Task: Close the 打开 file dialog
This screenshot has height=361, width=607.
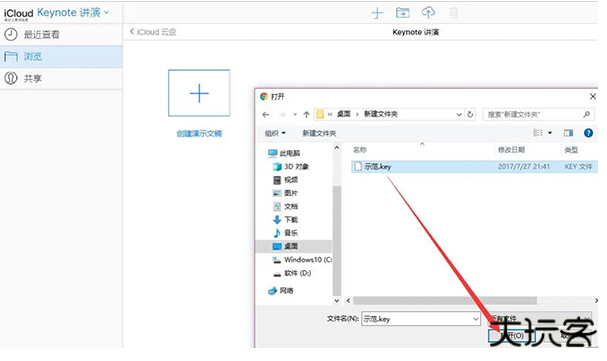Action: (x=592, y=96)
